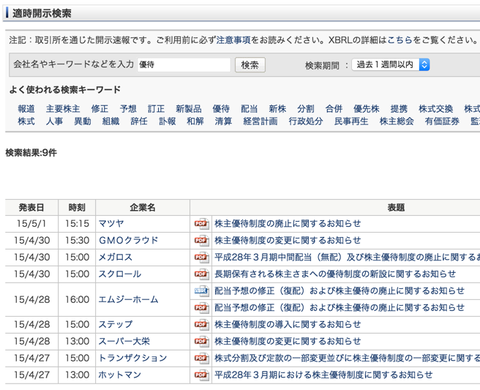
Task: Open company link マツヤ
Action: point(111,223)
